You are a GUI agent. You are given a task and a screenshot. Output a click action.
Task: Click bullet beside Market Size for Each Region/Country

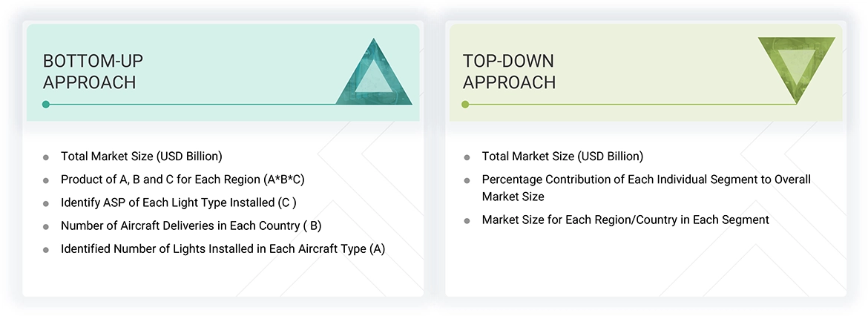coord(467,220)
